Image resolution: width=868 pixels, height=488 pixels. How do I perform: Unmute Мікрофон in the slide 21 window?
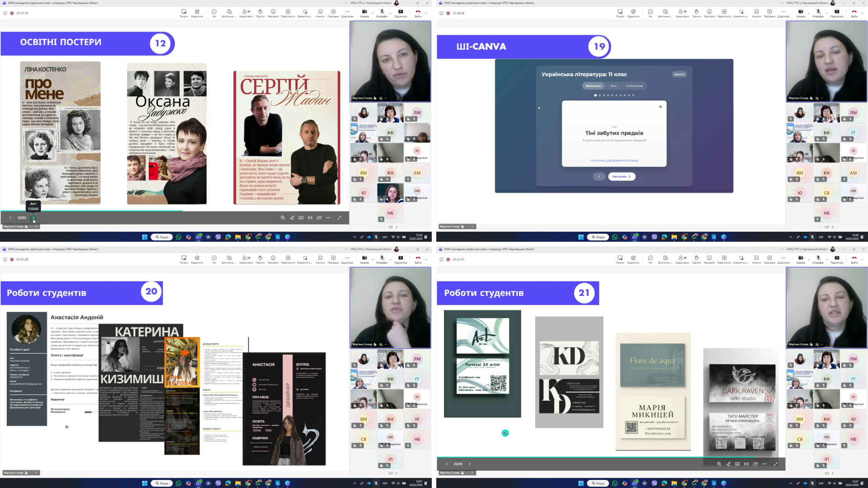pyautogui.click(x=818, y=258)
